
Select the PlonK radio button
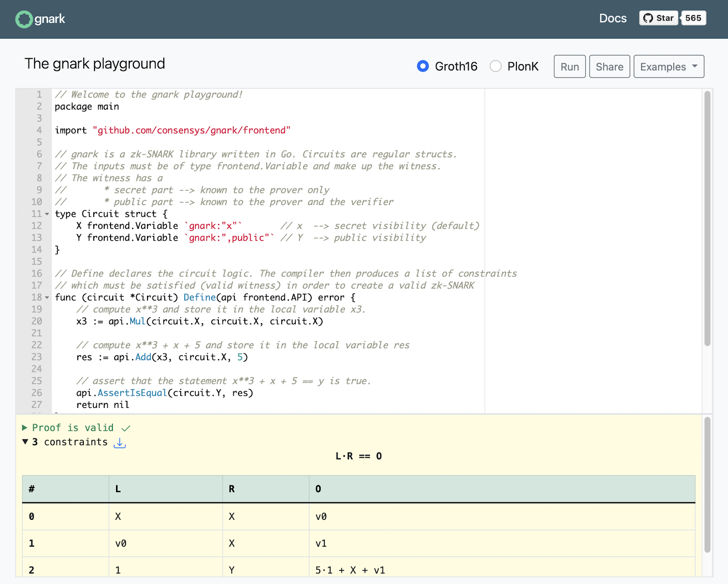(x=495, y=66)
